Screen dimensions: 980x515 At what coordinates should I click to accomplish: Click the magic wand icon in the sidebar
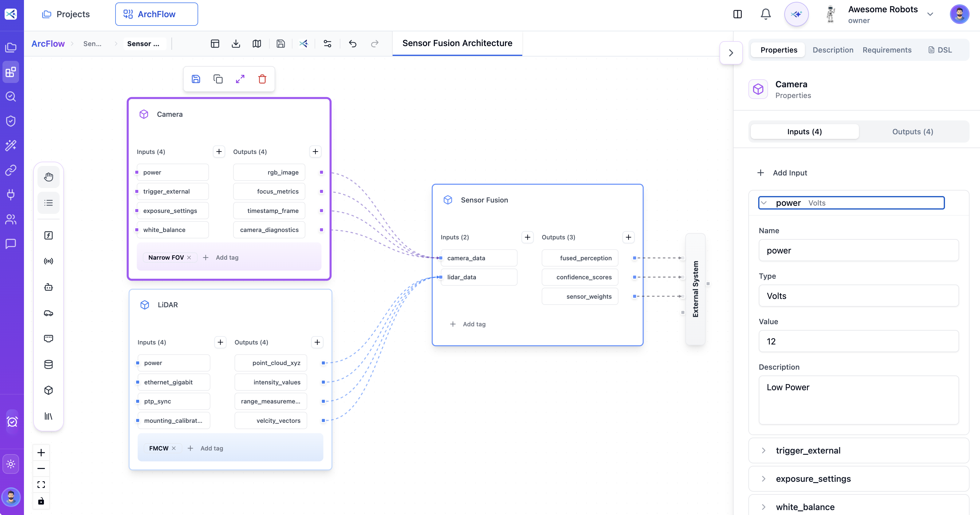click(x=11, y=145)
